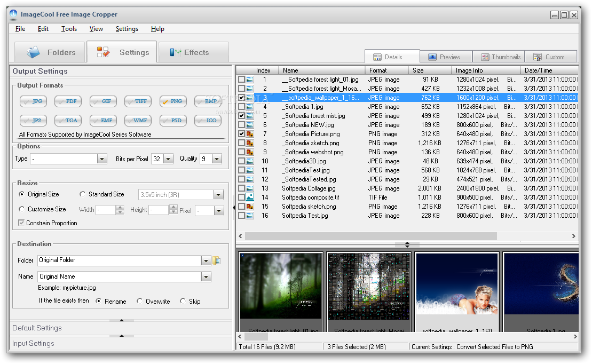Switch to Custom view tab
This screenshot has height=364, width=592.
pyautogui.click(x=550, y=57)
